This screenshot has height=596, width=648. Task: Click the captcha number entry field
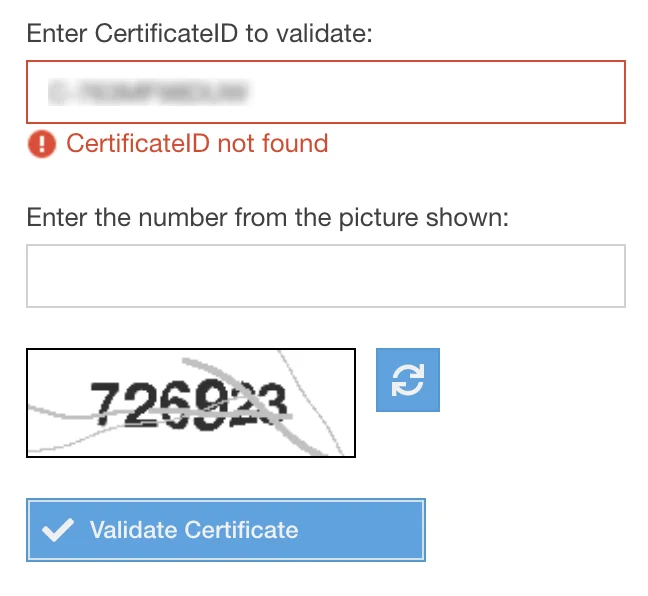[x=325, y=275]
